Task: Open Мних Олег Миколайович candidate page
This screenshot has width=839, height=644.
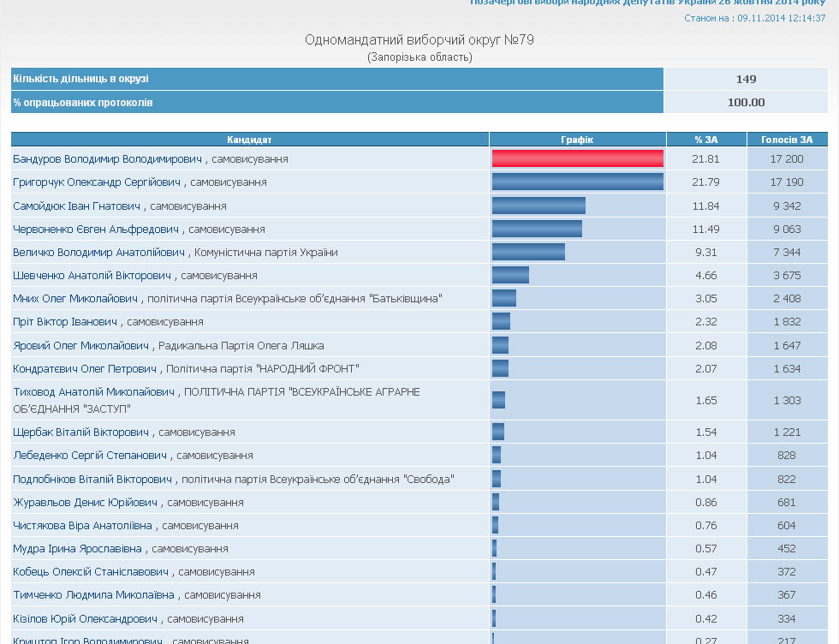Action: click(75, 298)
